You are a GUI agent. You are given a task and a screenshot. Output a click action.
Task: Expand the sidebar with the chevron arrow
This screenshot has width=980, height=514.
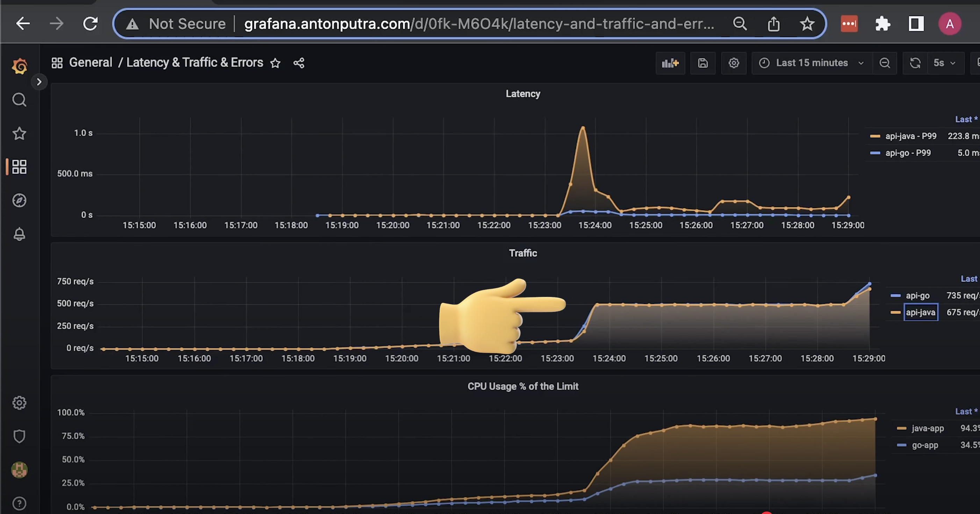coord(39,82)
